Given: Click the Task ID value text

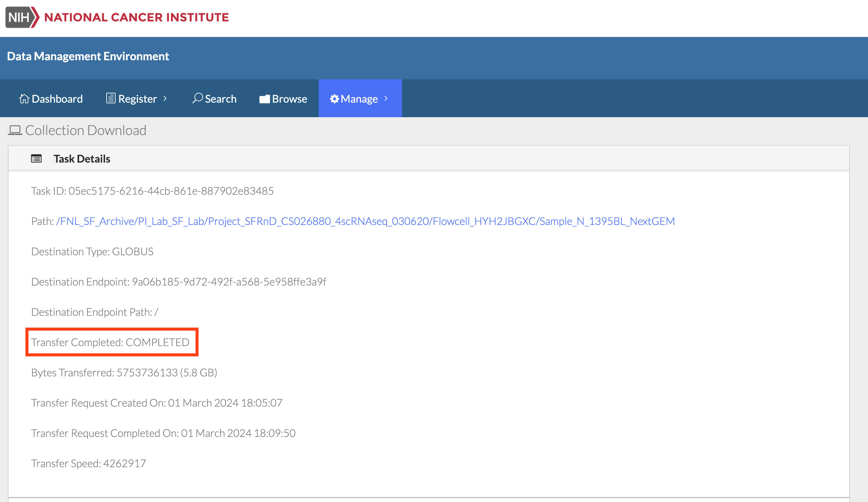Looking at the screenshot, I should [171, 191].
